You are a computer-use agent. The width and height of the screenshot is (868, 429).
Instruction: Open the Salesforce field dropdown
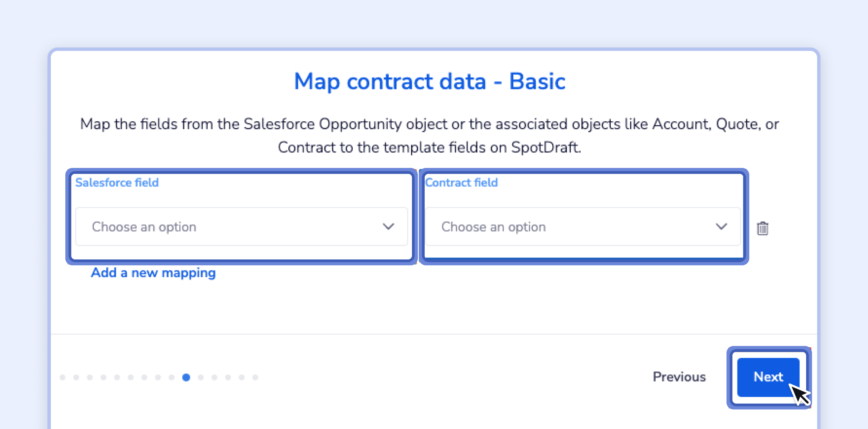(242, 227)
